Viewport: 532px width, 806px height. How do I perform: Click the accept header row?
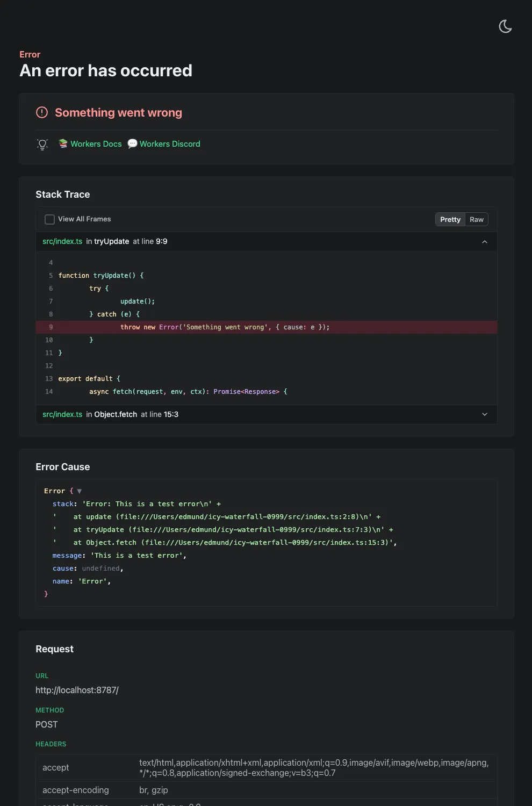click(x=55, y=767)
